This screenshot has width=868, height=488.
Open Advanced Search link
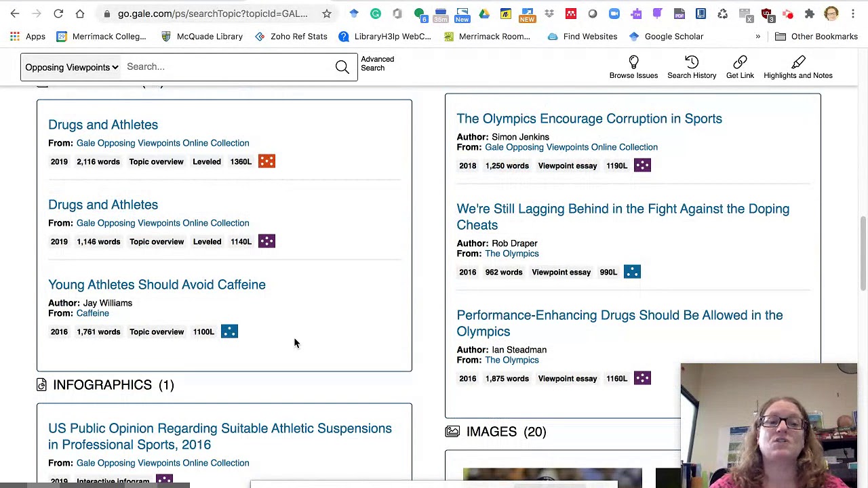coord(377,64)
